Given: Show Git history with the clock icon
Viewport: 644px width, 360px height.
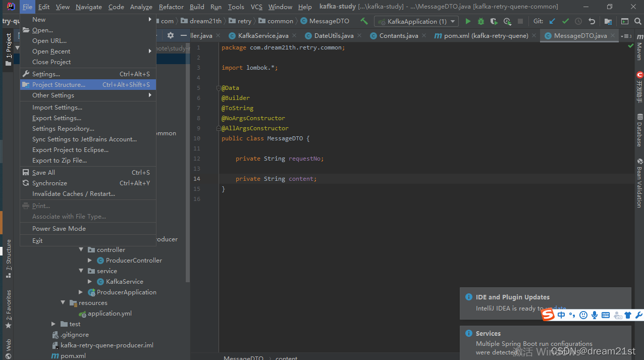Looking at the screenshot, I should click(578, 21).
